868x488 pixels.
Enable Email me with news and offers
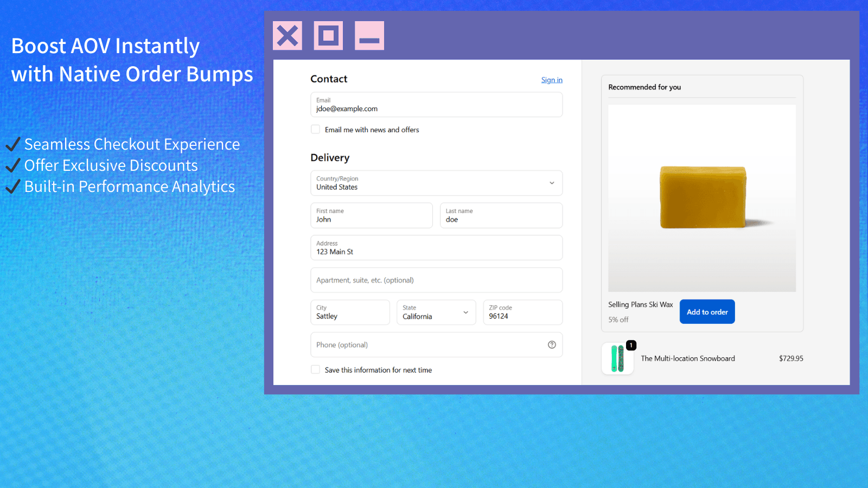point(315,130)
